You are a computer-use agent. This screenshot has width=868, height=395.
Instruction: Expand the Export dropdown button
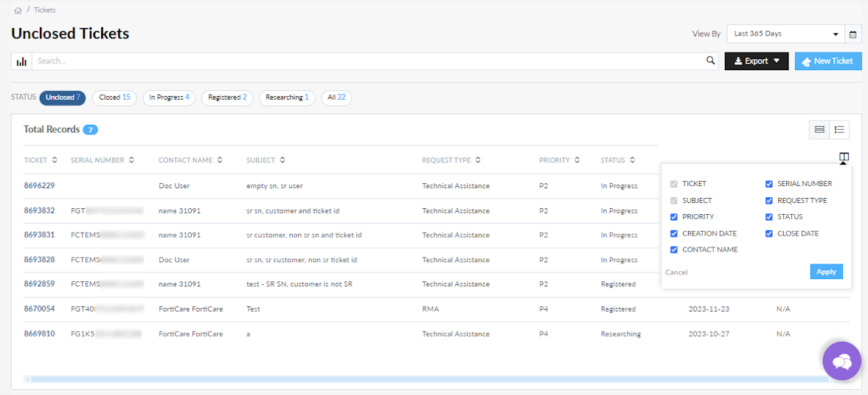[757, 61]
